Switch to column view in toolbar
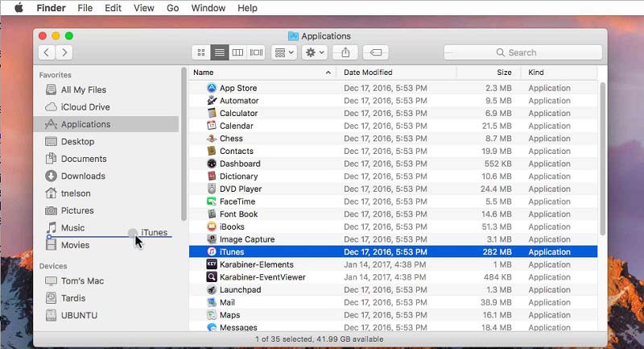644x349 pixels. 237,52
